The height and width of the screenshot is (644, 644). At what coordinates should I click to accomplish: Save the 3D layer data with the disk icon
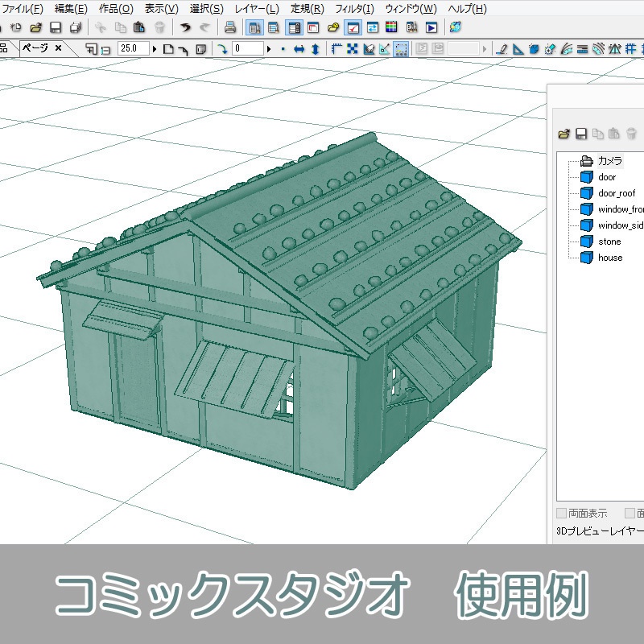pyautogui.click(x=581, y=134)
